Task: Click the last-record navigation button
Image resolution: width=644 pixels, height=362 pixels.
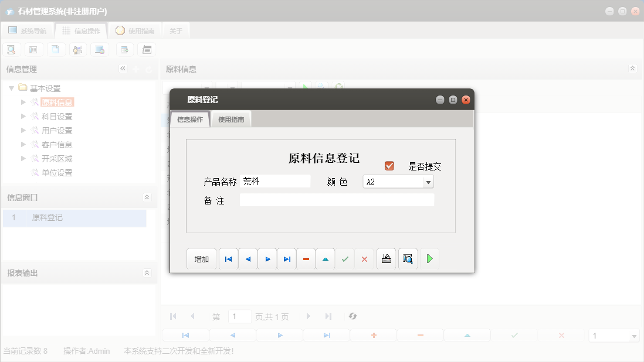Action: [x=286, y=258]
